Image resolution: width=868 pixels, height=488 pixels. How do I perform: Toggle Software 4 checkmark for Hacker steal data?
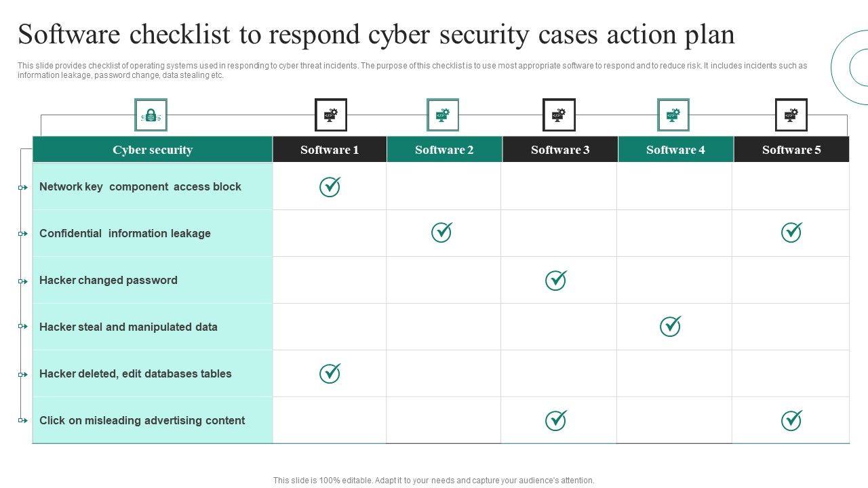[671, 326]
